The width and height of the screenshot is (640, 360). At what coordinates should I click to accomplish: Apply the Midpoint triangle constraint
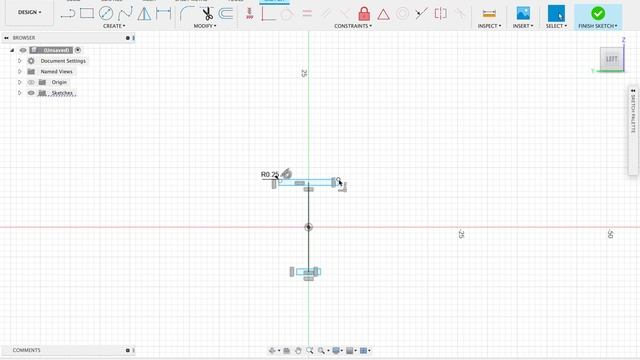(x=383, y=14)
